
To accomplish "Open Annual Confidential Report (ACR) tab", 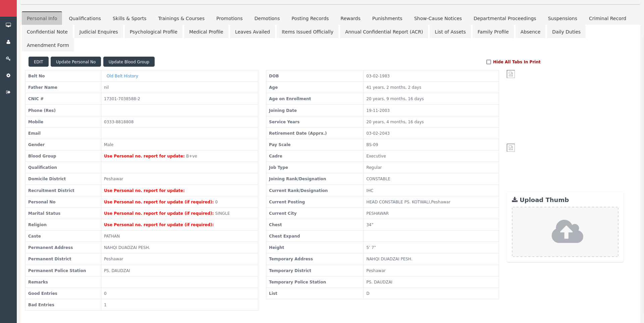I will (384, 32).
